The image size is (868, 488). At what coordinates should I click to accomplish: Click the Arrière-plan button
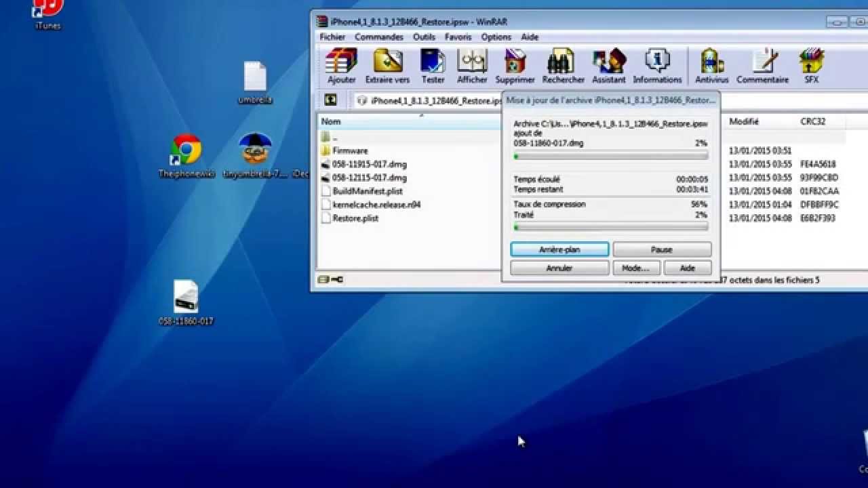click(x=559, y=249)
